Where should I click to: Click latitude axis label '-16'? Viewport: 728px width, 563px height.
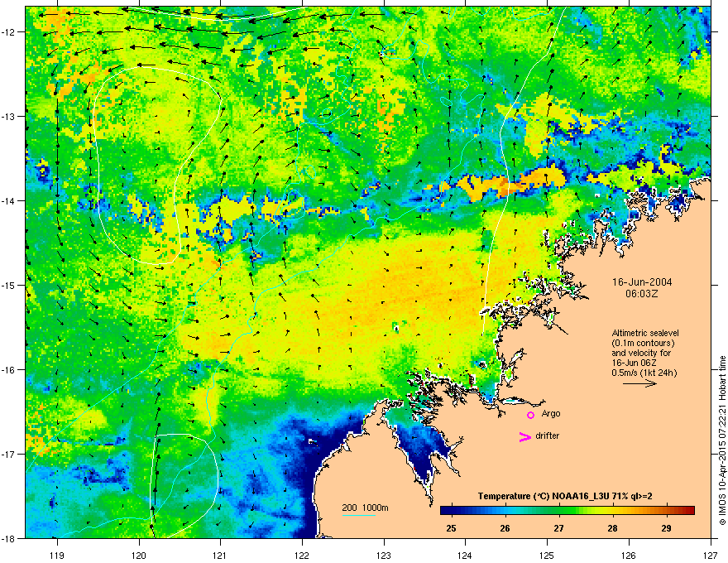coord(9,370)
